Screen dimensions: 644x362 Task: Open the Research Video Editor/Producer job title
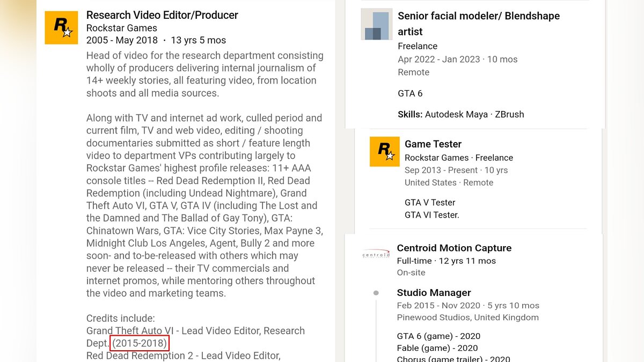click(162, 15)
